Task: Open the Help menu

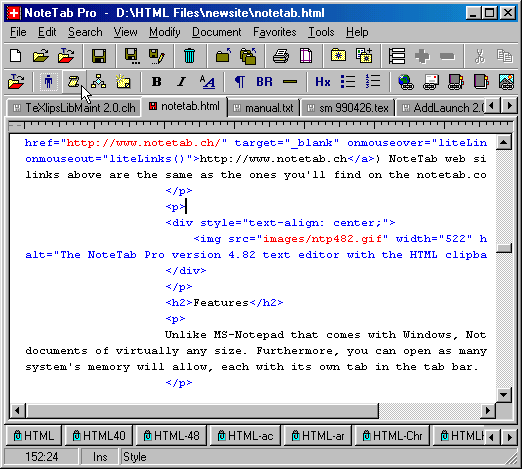Action: click(357, 32)
